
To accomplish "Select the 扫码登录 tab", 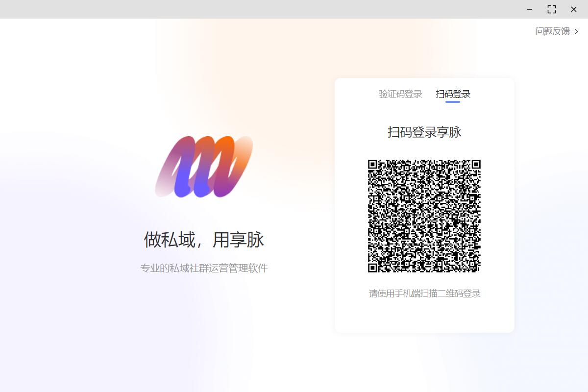I will click(x=453, y=94).
